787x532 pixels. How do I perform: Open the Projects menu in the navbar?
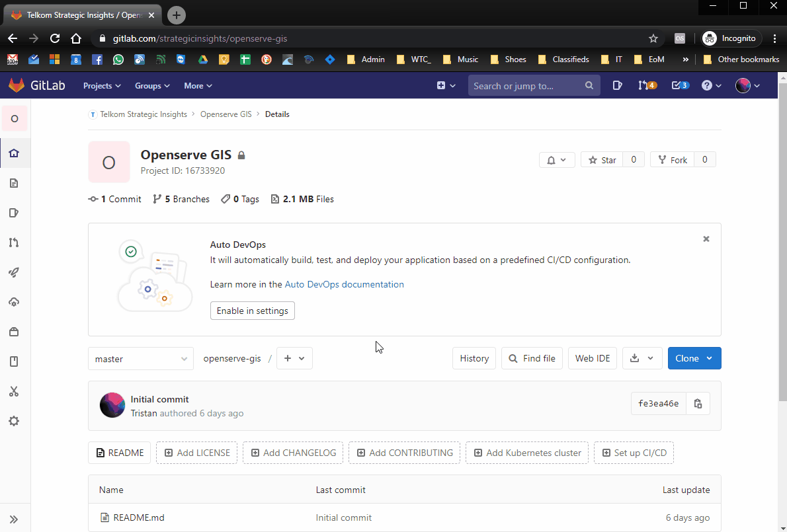click(101, 85)
